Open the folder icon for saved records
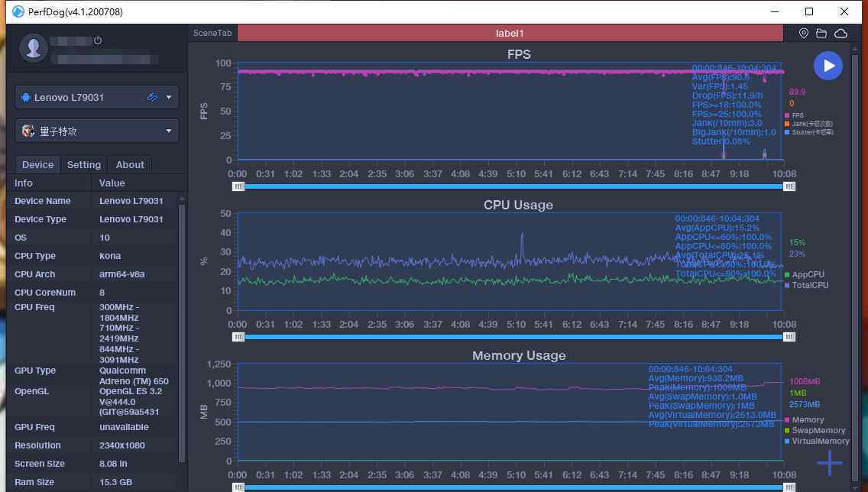 (821, 34)
